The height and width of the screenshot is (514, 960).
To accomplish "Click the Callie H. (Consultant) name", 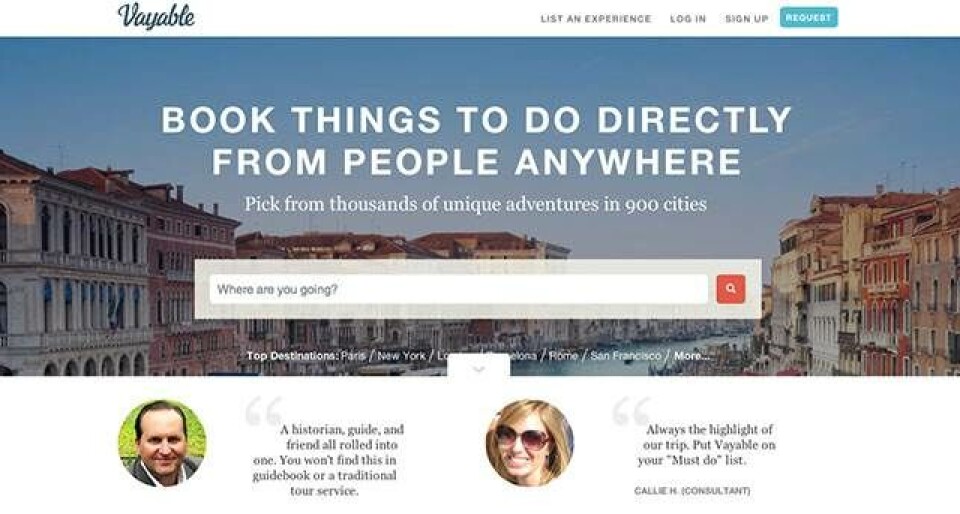I will (692, 491).
